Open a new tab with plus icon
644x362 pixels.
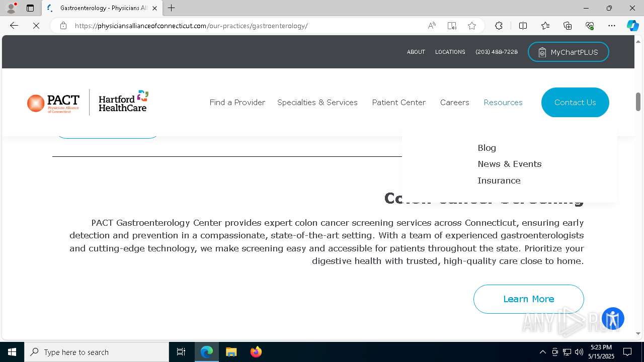coord(172,8)
